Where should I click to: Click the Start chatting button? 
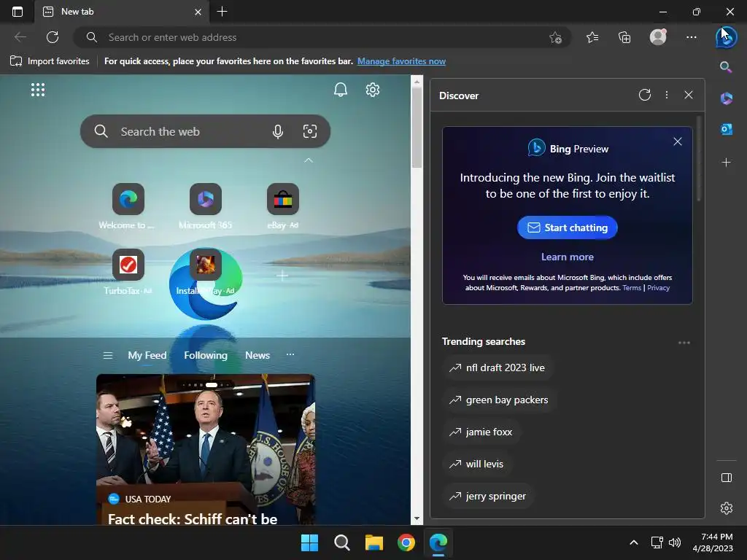tap(567, 227)
